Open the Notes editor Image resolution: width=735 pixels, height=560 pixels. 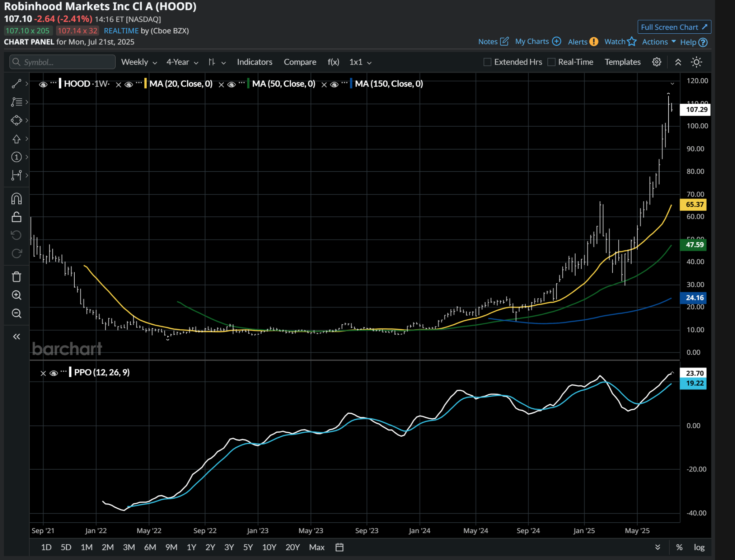[493, 42]
